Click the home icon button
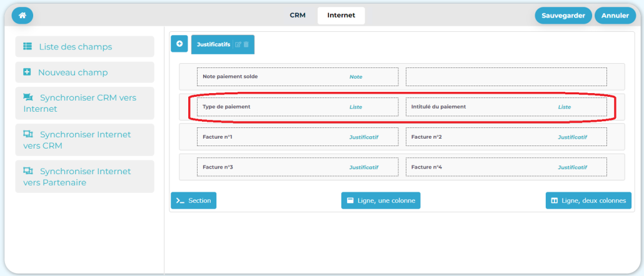Image resolution: width=644 pixels, height=276 pixels. [x=23, y=16]
